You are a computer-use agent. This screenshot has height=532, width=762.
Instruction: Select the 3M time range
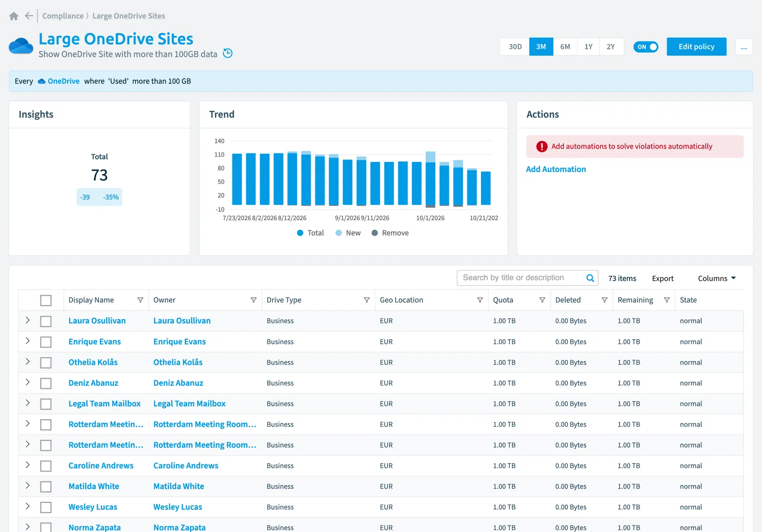(x=541, y=47)
